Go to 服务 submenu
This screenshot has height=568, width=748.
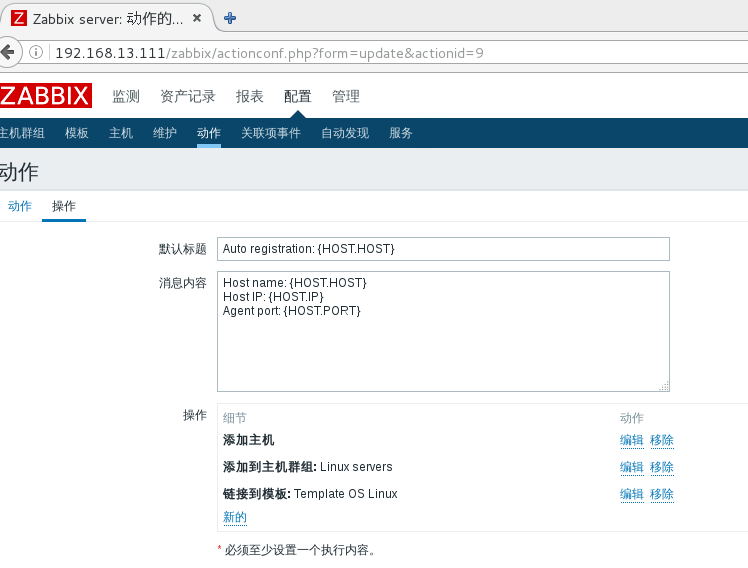[x=401, y=133]
